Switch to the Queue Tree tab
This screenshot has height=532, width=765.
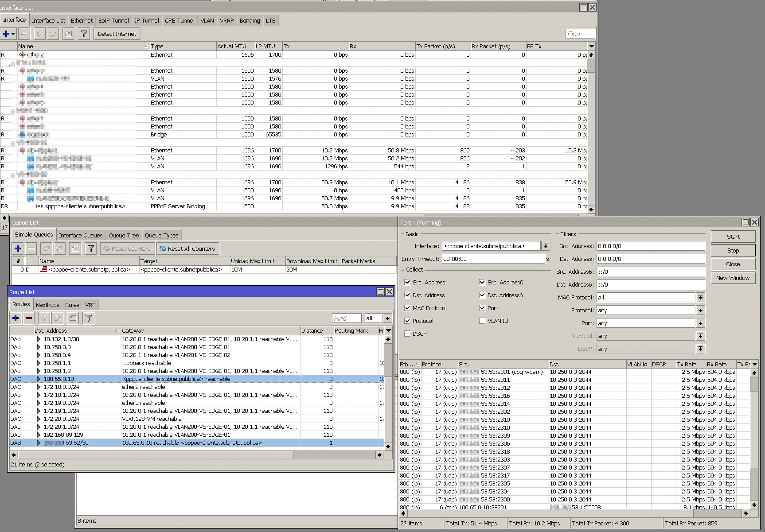[x=124, y=235]
